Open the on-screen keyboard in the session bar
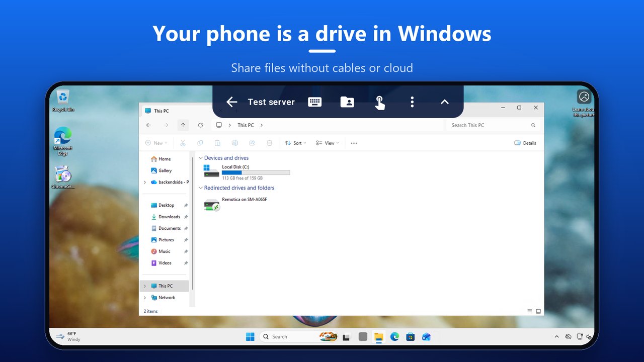 coord(315,102)
